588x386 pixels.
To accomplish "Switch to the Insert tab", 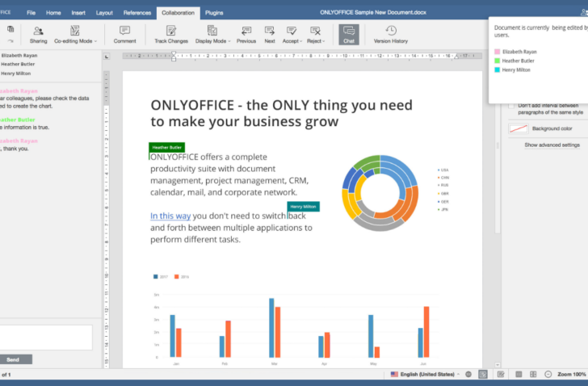I will click(x=78, y=13).
